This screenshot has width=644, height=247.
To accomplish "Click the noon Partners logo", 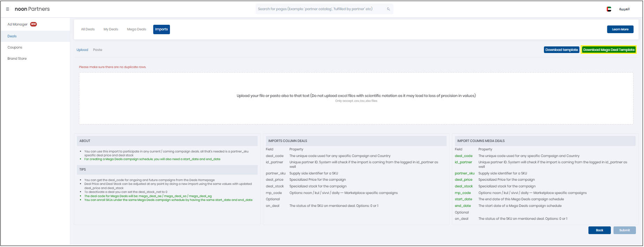I will pyautogui.click(x=32, y=9).
